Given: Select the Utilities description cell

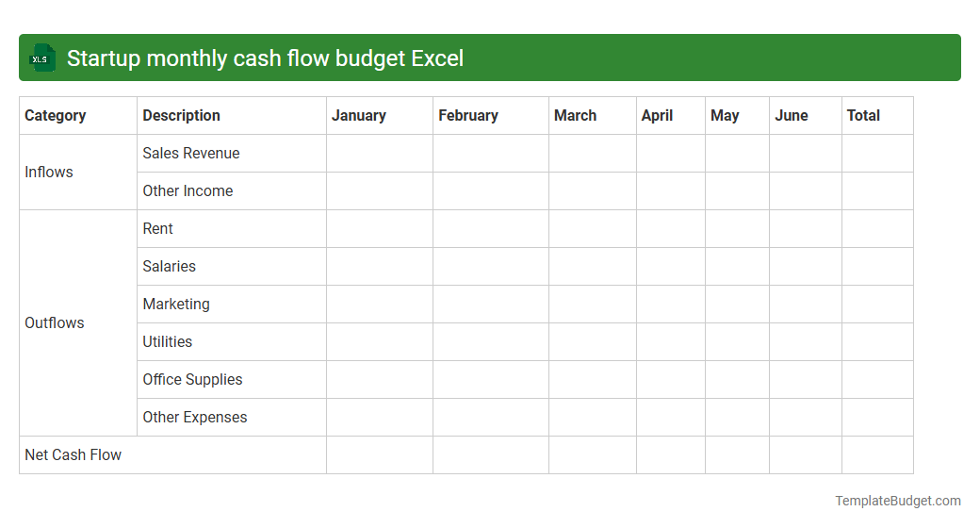Looking at the screenshot, I should (x=231, y=341).
